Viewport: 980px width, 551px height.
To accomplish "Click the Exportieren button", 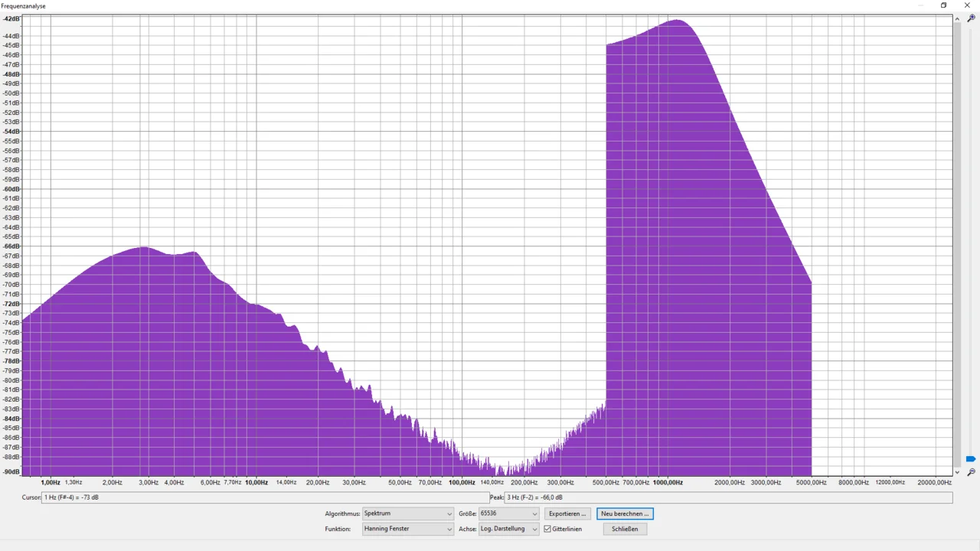I will (567, 514).
